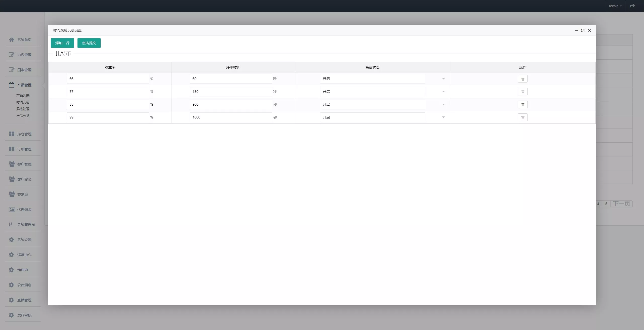
Task: Expand status dropdown in the 180 seconds row
Action: pos(372,92)
